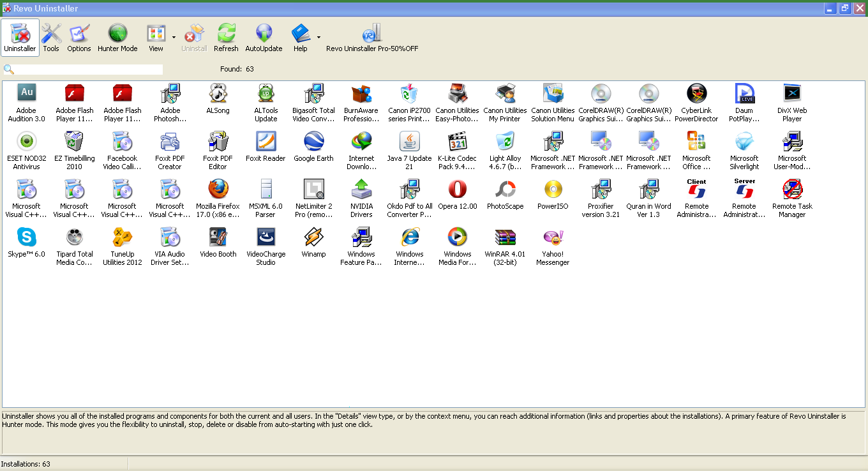Select Canon Utilities My Printer icon
This screenshot has height=471, width=868.
tap(505, 93)
